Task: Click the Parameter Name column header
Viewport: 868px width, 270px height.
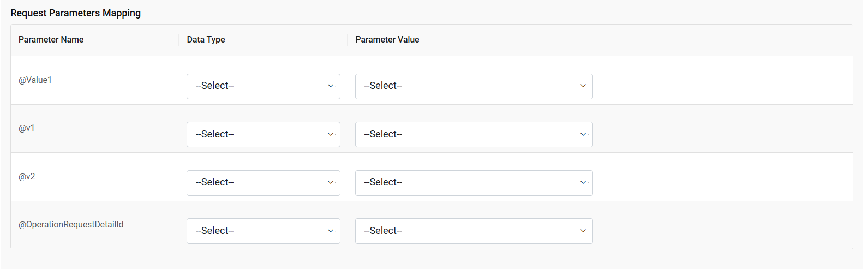Action: 51,40
